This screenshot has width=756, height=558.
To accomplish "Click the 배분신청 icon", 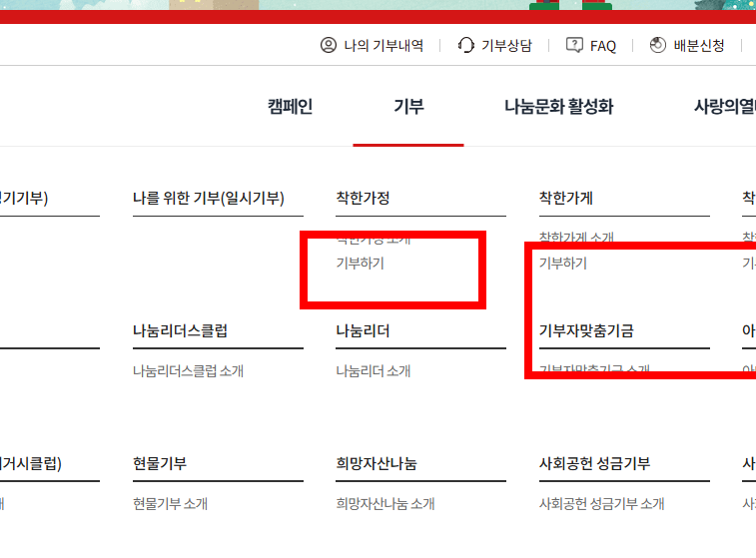I will click(658, 45).
